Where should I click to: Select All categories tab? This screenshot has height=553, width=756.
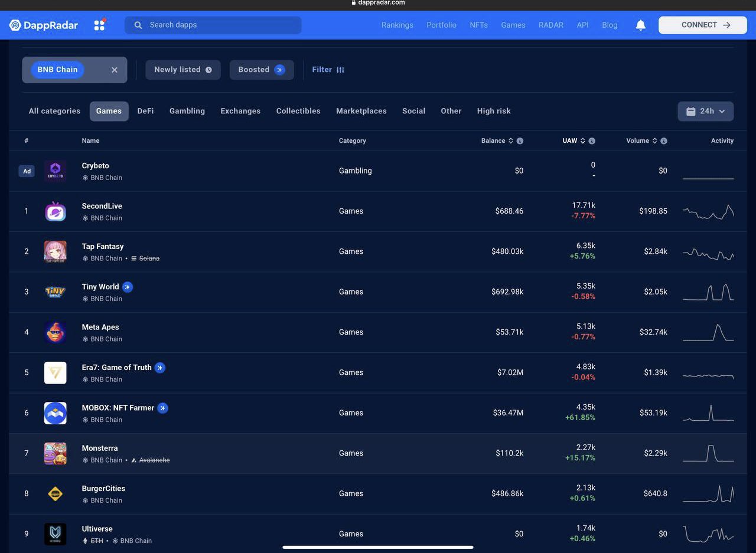(x=54, y=111)
